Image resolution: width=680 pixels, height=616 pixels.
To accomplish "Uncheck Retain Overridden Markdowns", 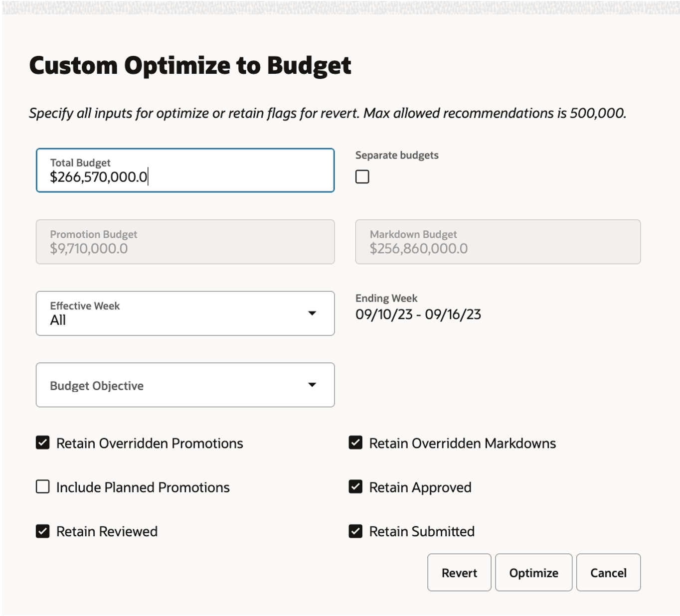I will coord(355,443).
